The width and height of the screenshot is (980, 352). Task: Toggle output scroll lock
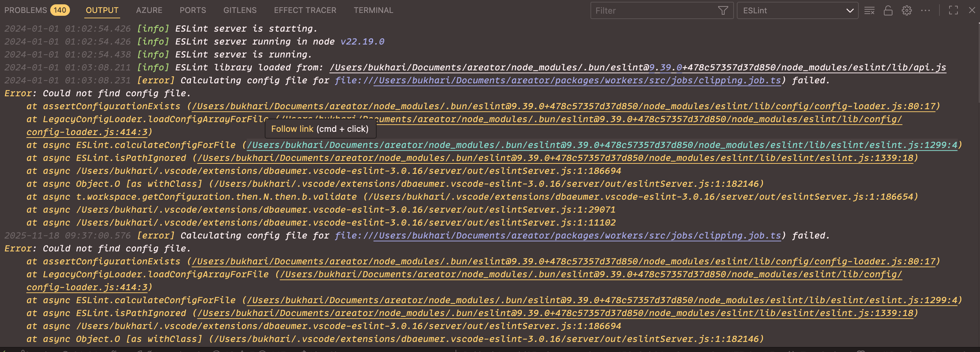[888, 11]
